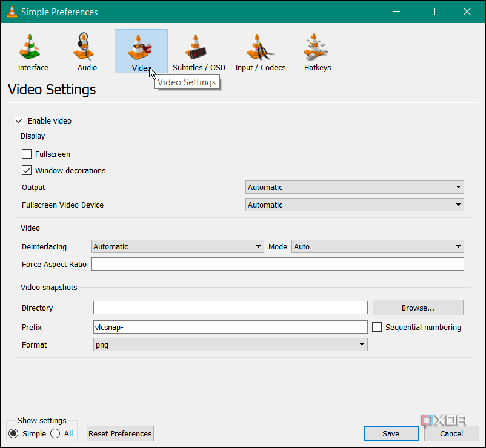486x448 pixels.
Task: Click the VLC cone icon in title bar
Action: point(12,12)
